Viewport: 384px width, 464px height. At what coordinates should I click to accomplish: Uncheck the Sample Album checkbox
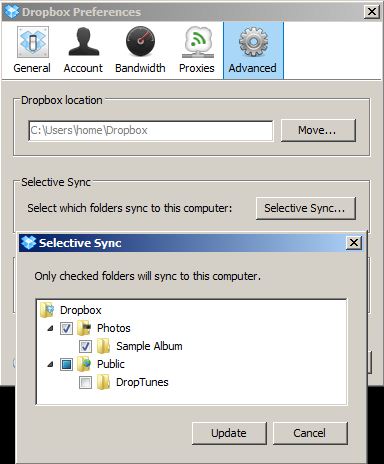(85, 346)
